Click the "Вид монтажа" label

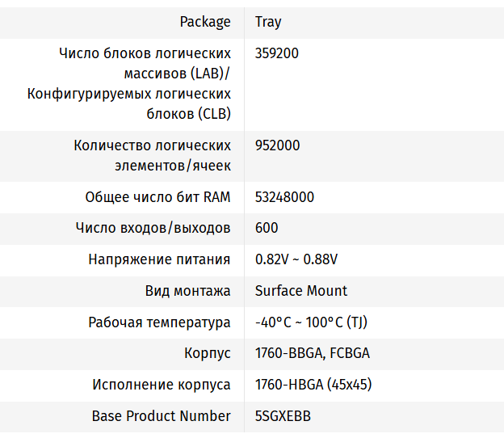click(x=188, y=291)
